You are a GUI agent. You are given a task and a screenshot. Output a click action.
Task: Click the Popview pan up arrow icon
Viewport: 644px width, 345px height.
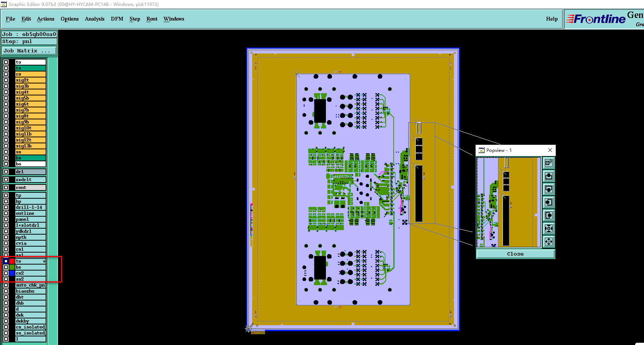click(x=549, y=176)
